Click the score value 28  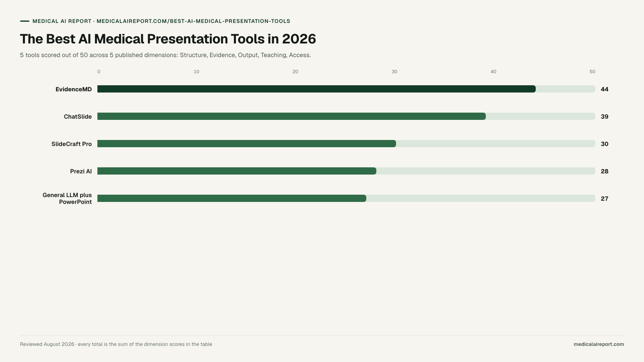point(605,171)
